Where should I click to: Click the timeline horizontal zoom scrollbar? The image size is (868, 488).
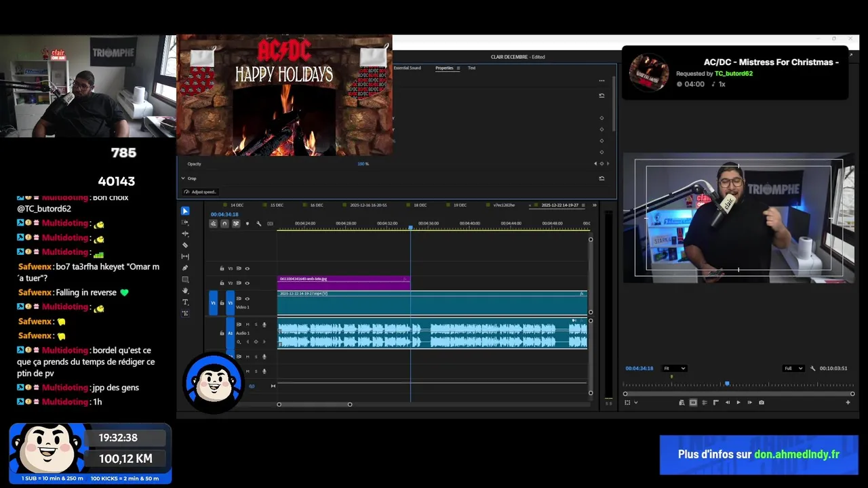(x=314, y=405)
